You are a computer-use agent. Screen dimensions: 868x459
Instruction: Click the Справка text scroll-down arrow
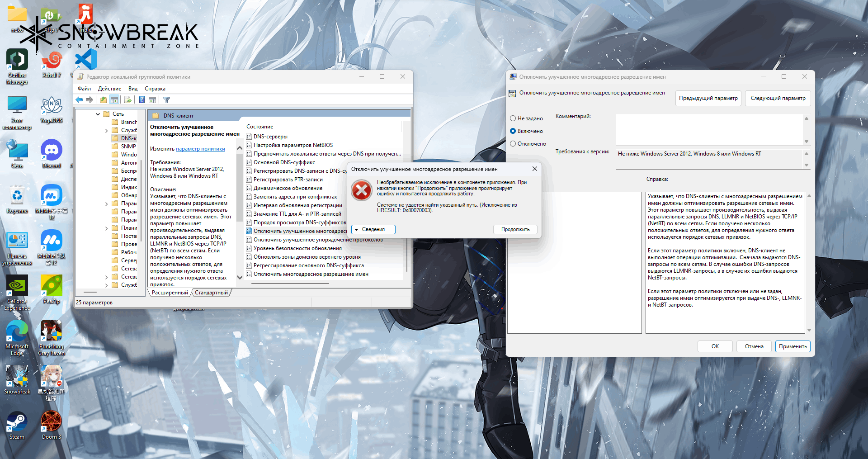(809, 330)
